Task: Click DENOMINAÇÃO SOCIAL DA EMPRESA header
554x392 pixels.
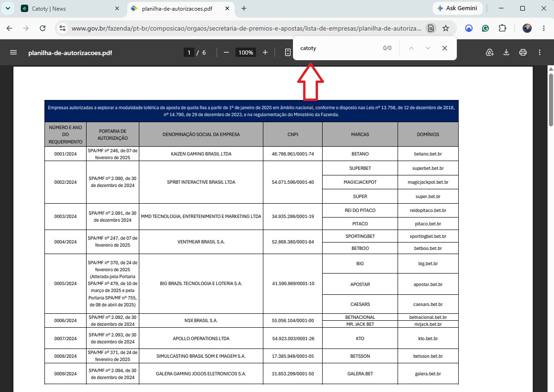Action: (x=201, y=135)
